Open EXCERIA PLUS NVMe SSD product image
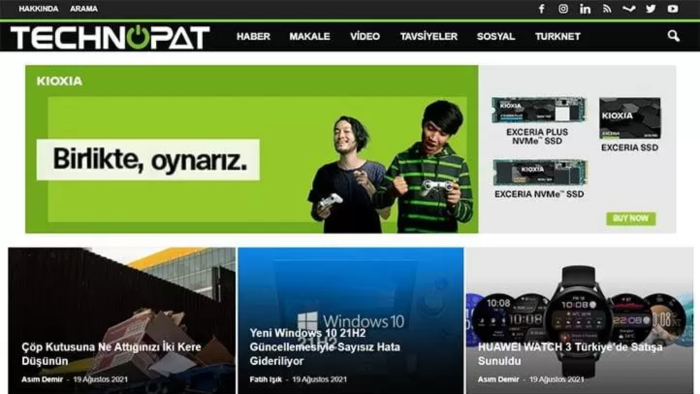700x394 pixels. pyautogui.click(x=538, y=110)
